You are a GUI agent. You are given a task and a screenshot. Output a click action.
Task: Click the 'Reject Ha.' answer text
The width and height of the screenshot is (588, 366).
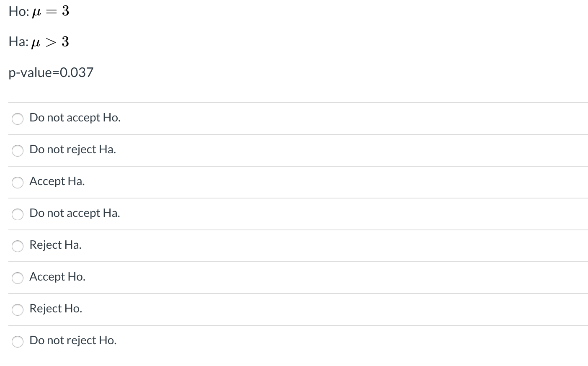(x=55, y=245)
